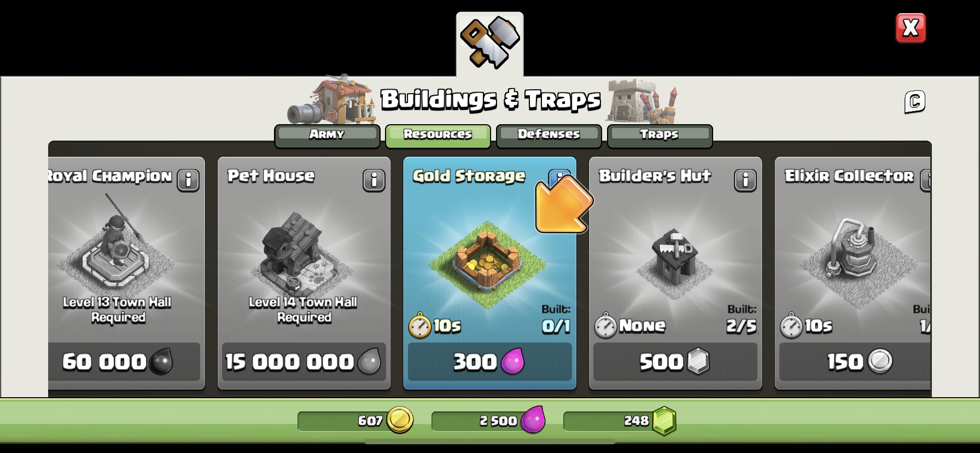Open Builder's Hut info icon
The height and width of the screenshot is (453, 980).
point(745,180)
